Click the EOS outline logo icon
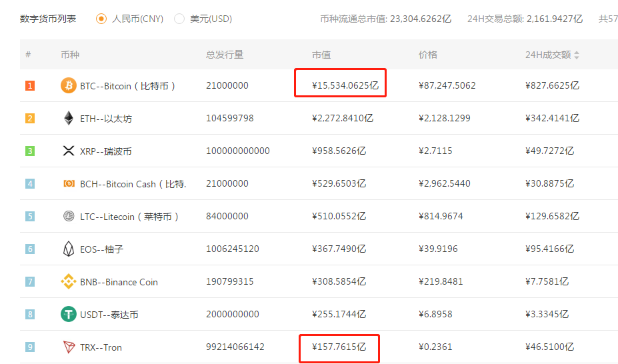This screenshot has width=618, height=364. [x=69, y=249]
